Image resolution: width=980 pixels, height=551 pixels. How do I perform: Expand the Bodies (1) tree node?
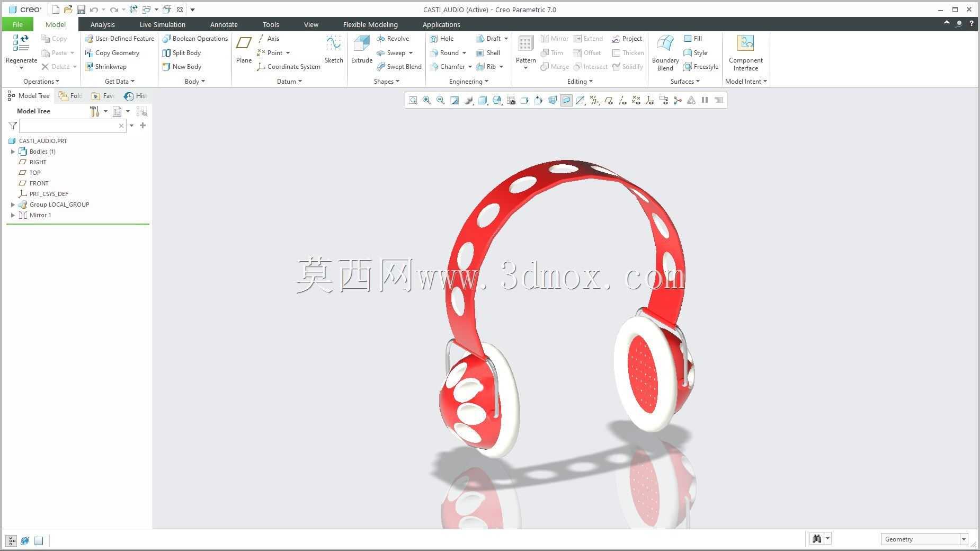pos(13,152)
